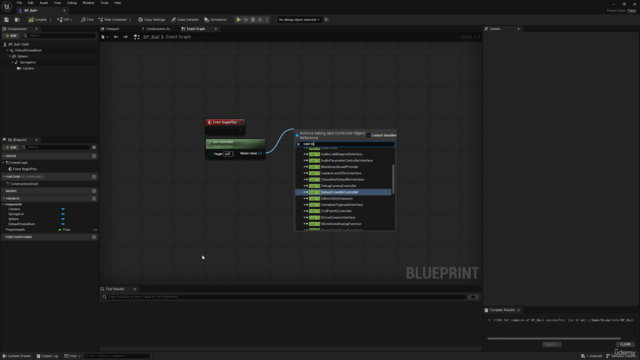Collapse the SpringArm component expander
640x360 pixels.
tap(13, 62)
